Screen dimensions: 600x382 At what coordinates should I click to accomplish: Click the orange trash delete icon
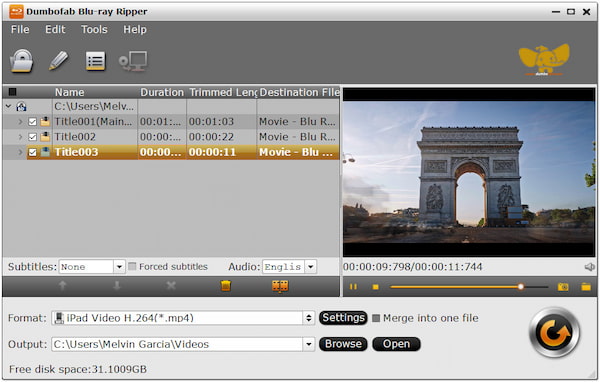coord(226,286)
